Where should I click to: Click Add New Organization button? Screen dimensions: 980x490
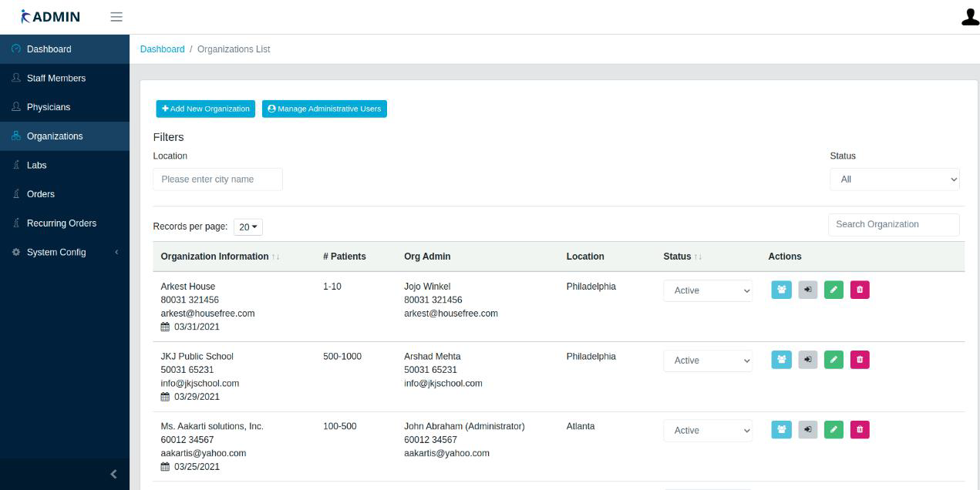point(205,109)
